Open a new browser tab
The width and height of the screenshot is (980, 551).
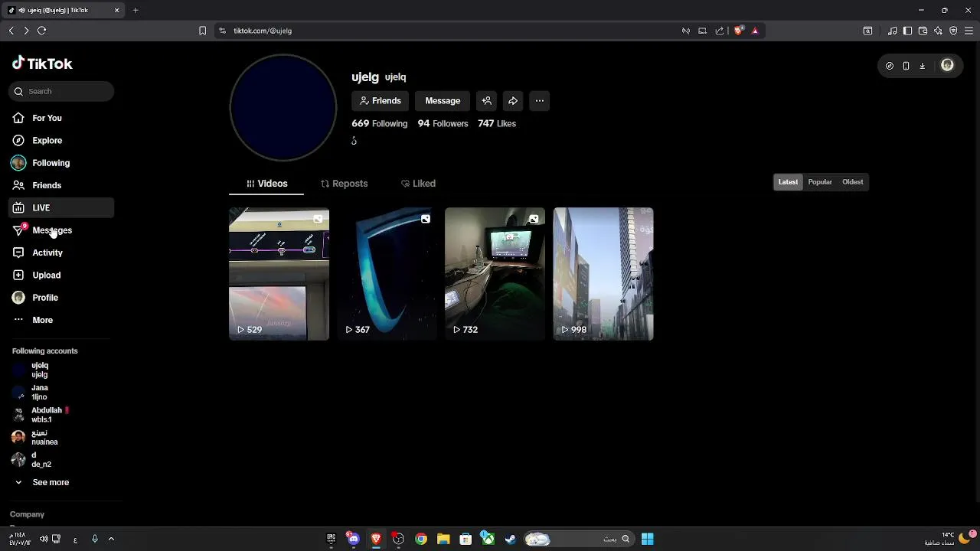pyautogui.click(x=136, y=10)
